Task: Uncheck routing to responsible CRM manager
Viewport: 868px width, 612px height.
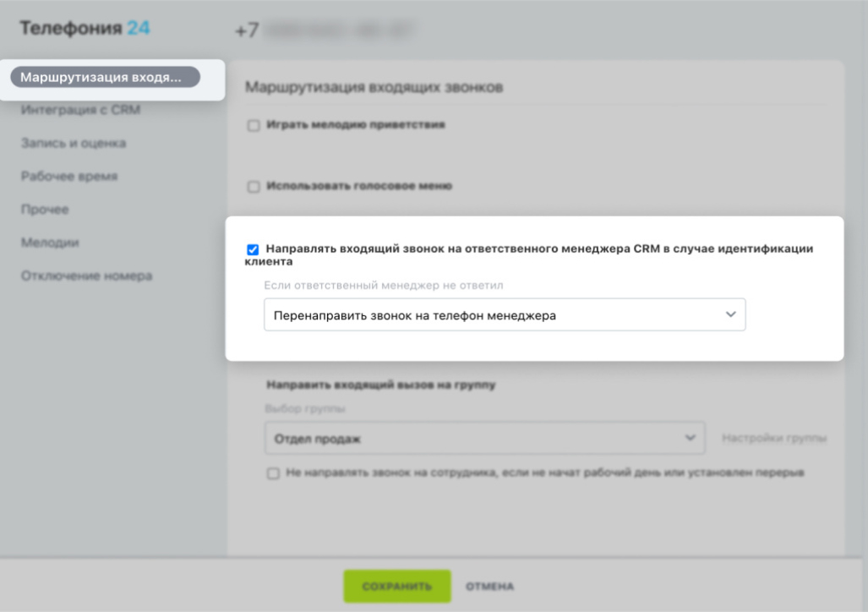Action: (253, 249)
